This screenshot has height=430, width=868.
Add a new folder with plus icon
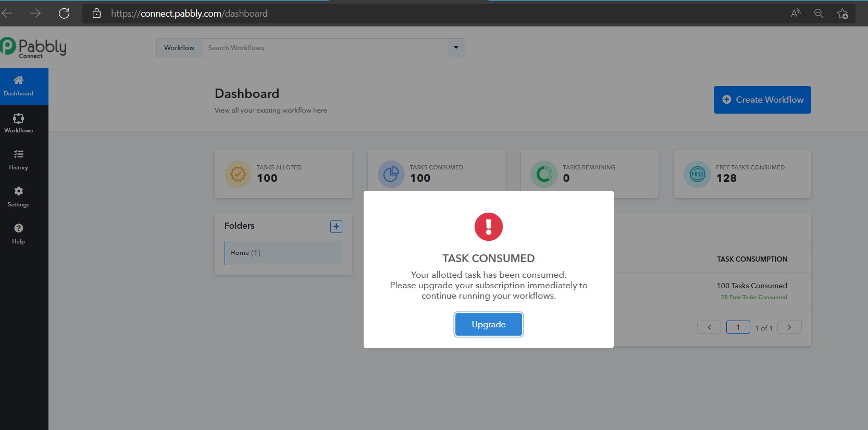[x=336, y=226]
